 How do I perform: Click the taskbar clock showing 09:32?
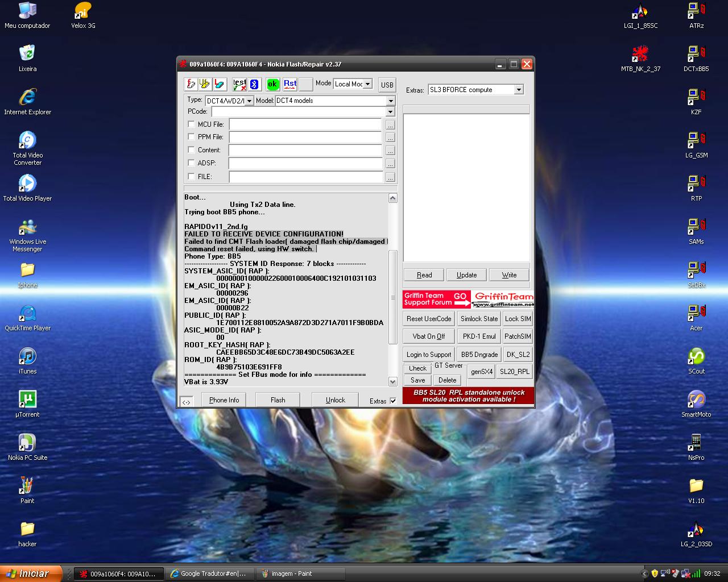pos(712,573)
